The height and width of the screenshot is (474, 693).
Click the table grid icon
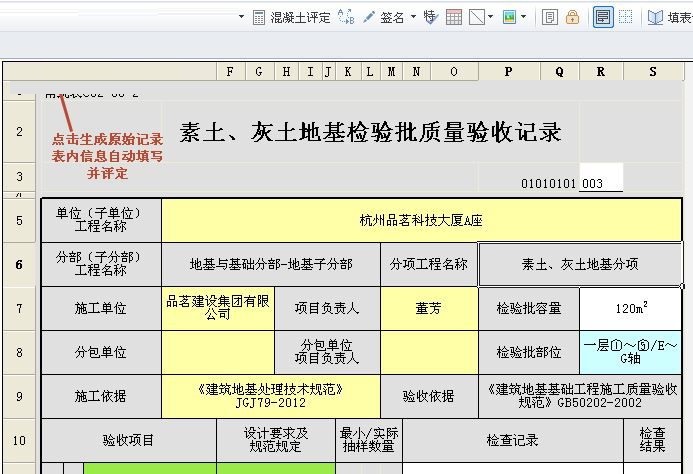(454, 17)
